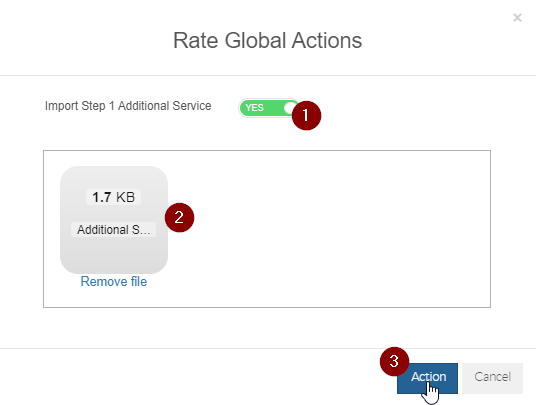Click the YES text inside green switch
The image size is (536, 405).
click(x=254, y=108)
